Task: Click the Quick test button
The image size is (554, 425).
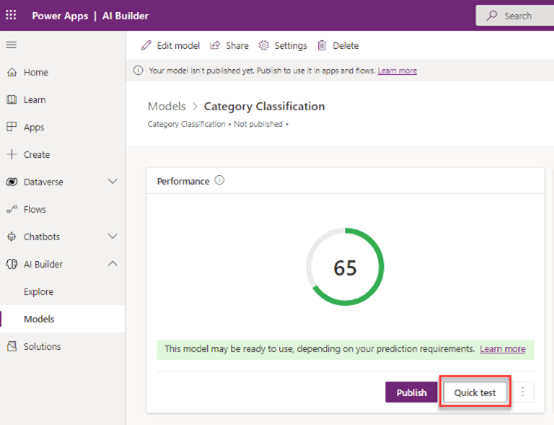Action: click(475, 392)
